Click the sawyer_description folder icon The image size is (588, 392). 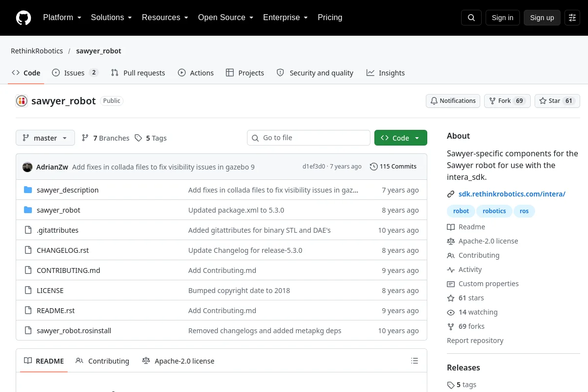(x=28, y=190)
